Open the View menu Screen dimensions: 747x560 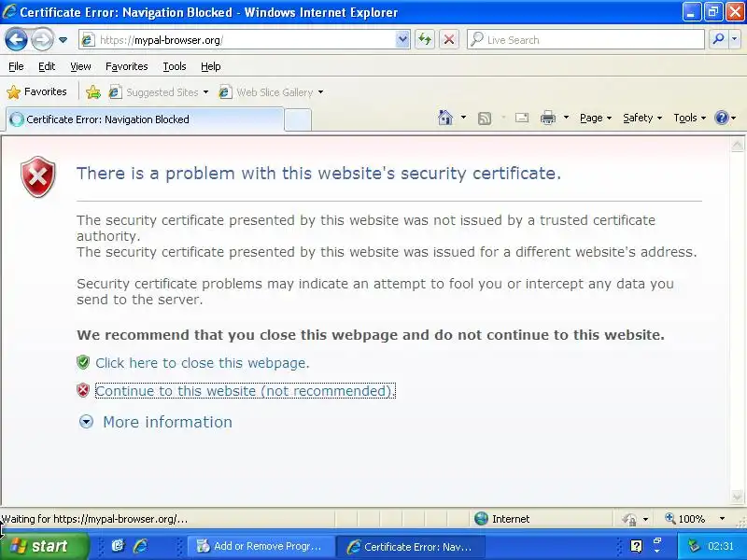80,66
